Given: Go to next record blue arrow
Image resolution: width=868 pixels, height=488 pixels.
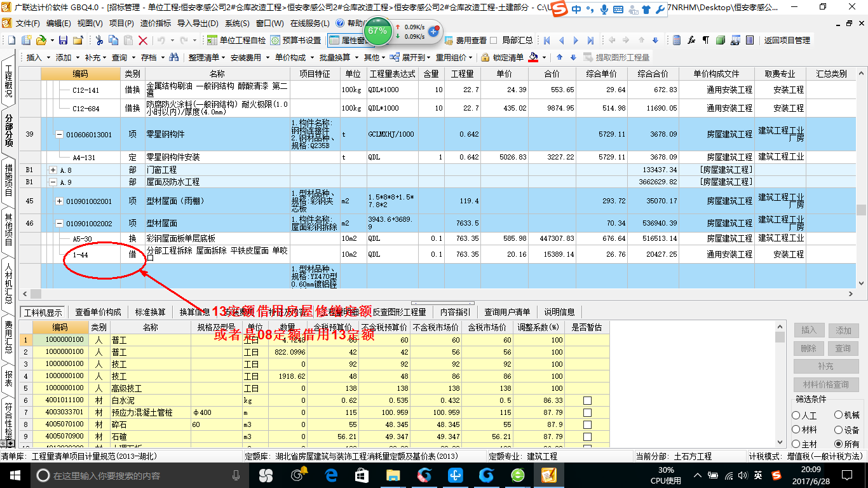Looking at the screenshot, I should coord(577,40).
